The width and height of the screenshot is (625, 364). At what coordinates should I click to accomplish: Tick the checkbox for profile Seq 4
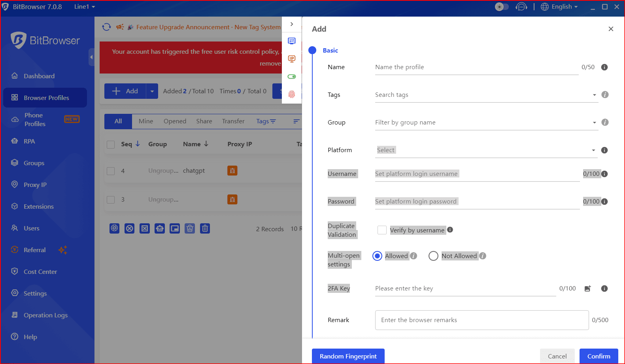(x=111, y=171)
